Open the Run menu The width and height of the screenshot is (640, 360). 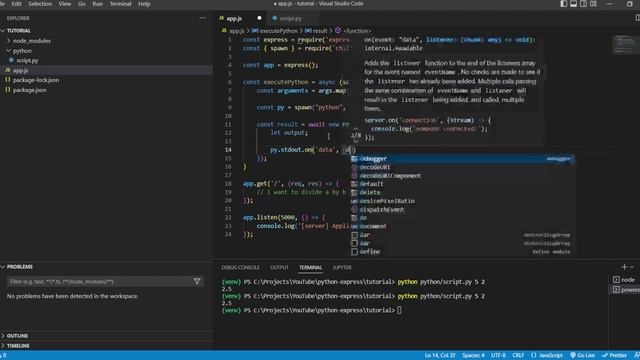tap(98, 4)
